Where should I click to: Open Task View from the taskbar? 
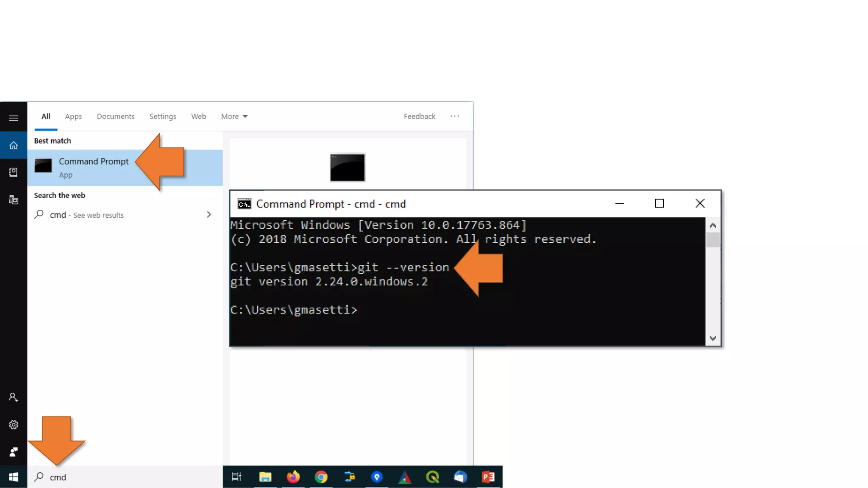pyautogui.click(x=236, y=477)
